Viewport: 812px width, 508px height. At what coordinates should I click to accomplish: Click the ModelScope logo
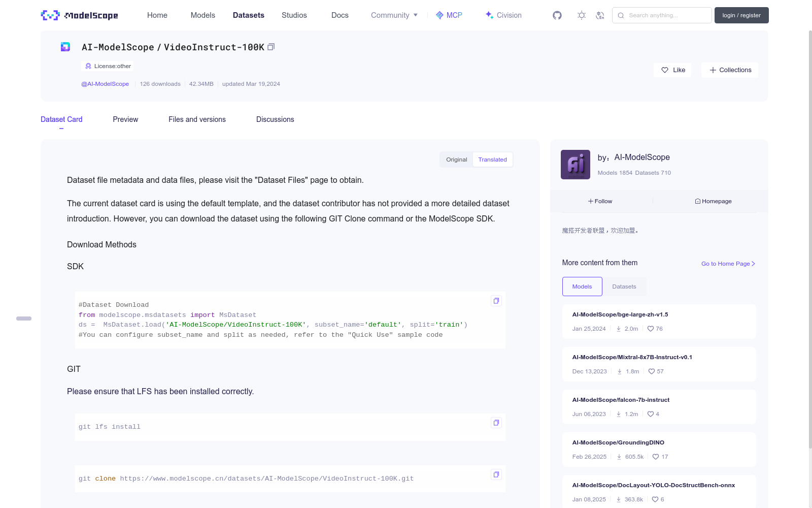click(x=80, y=15)
